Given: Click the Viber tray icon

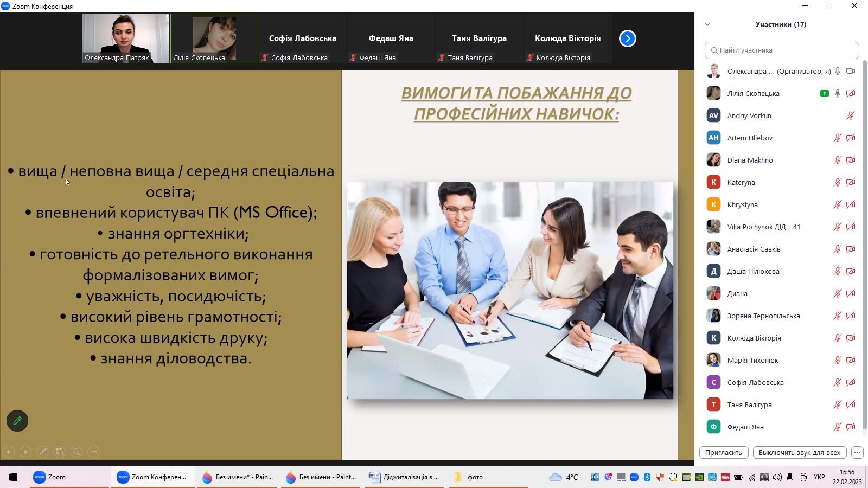Looking at the screenshot, I should pyautogui.click(x=608, y=477).
